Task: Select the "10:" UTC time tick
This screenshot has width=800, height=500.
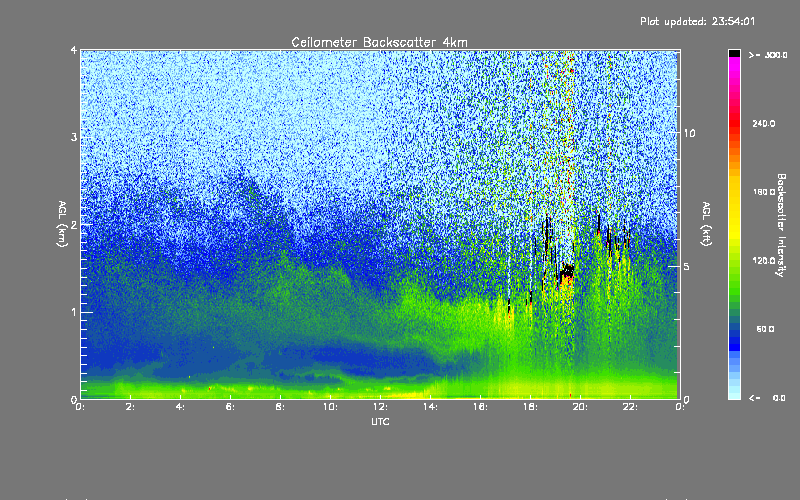Action: click(330, 407)
